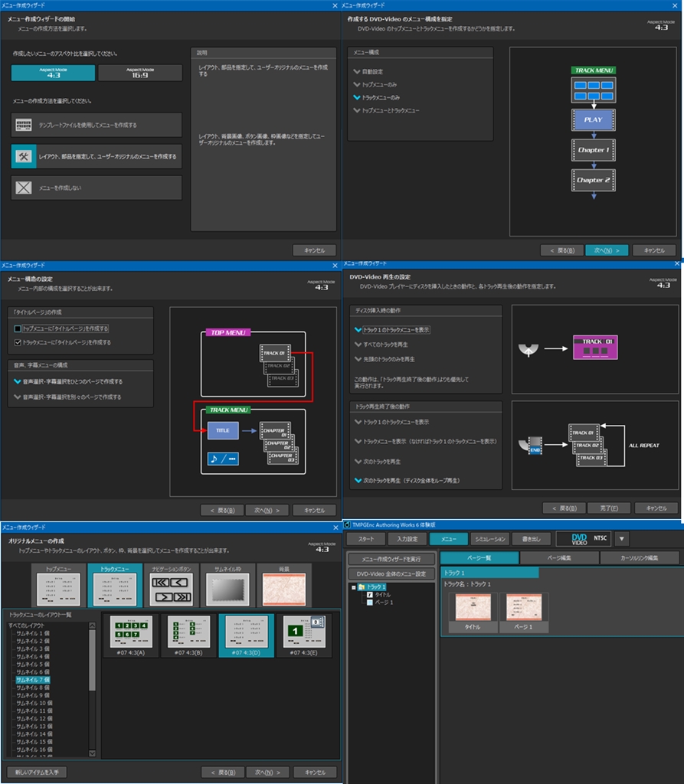Screen dimensions: 684x784
Task: Open the Track Menu layout category tile
Action: [x=115, y=585]
